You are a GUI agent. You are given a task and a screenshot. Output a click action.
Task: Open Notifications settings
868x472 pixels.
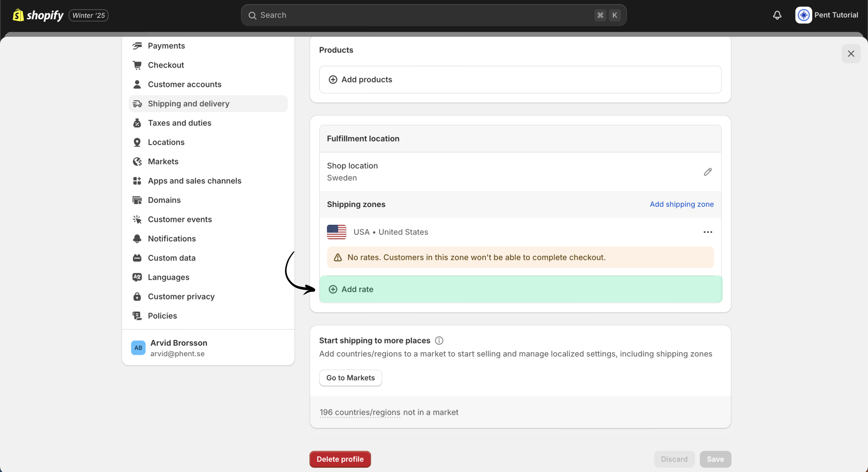[208, 239]
